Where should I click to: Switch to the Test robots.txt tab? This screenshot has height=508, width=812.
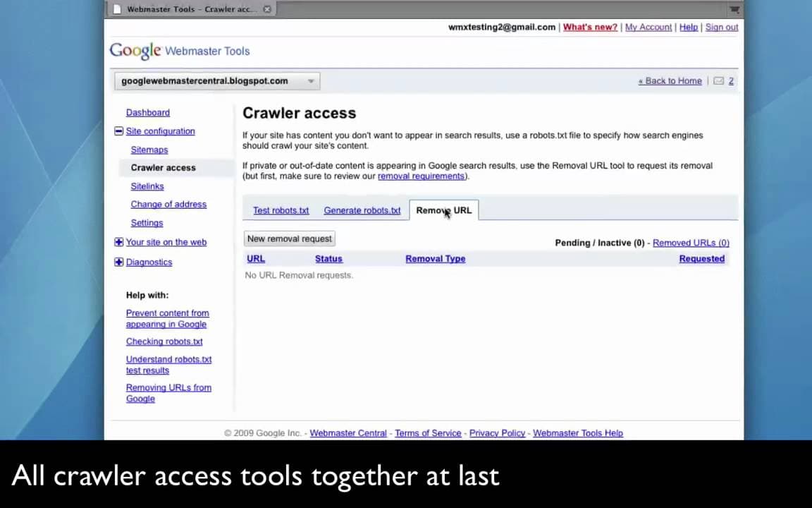[281, 210]
